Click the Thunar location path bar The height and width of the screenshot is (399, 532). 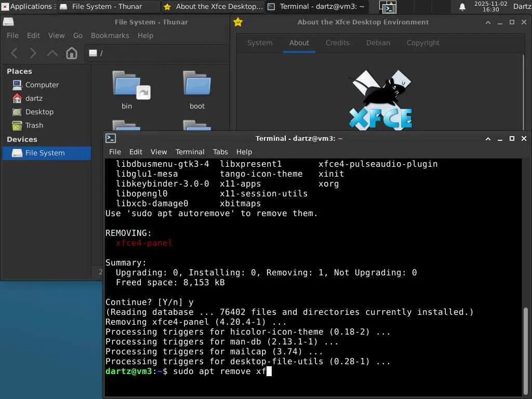coord(156,54)
